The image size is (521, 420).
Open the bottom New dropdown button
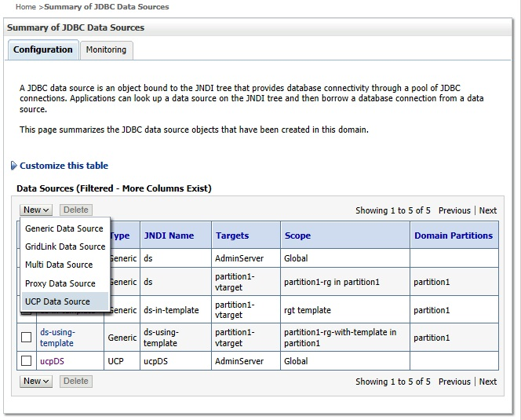tap(36, 382)
